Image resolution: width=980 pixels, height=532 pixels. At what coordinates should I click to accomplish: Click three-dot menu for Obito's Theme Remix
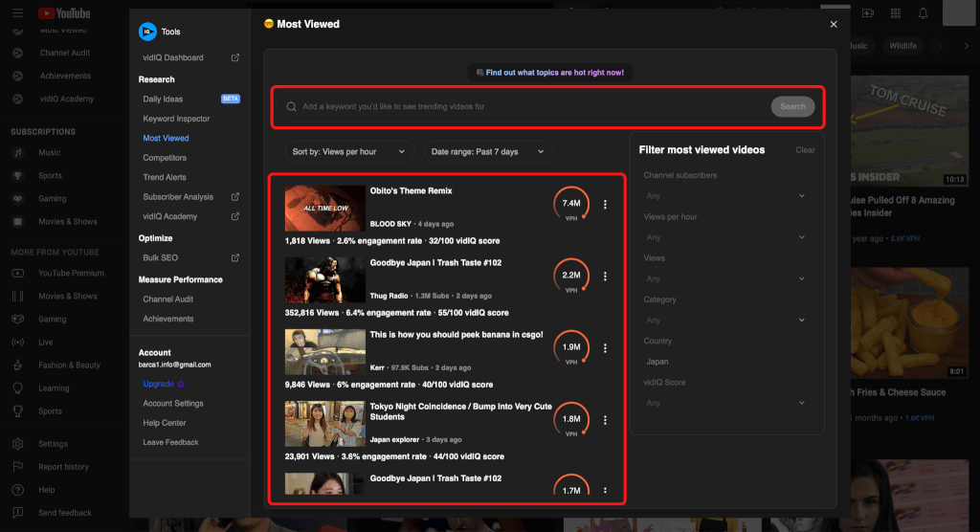point(605,205)
